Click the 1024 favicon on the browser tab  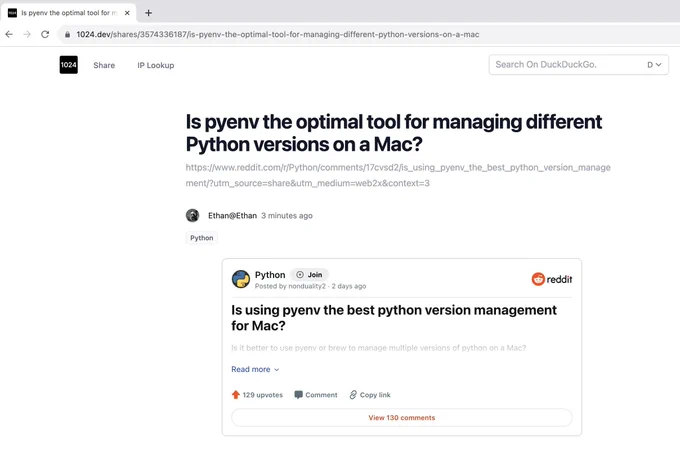click(x=12, y=13)
